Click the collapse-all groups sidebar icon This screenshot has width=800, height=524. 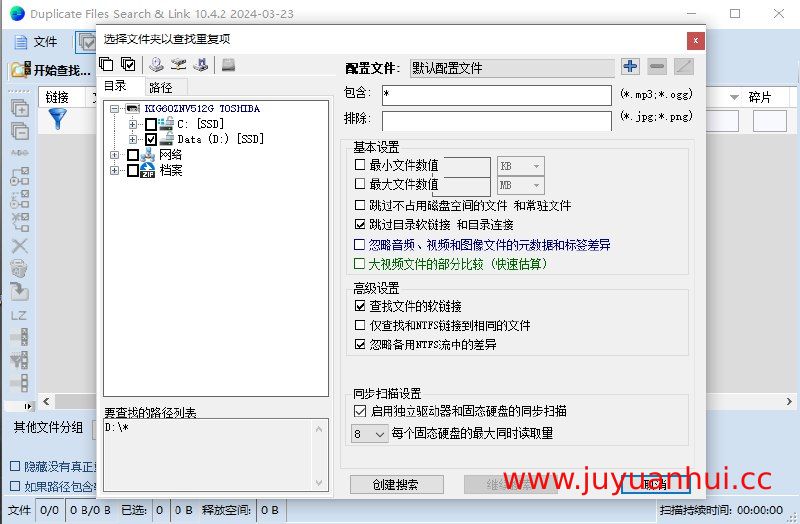tap(20, 131)
